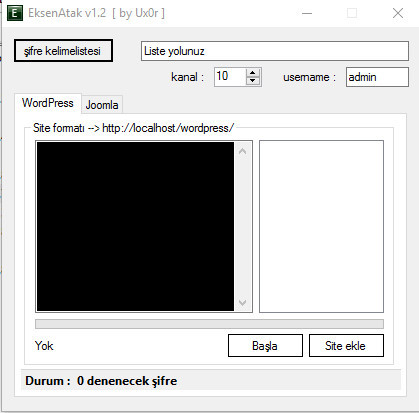Screen dimensions: 419x413
Task: Increase kanal value with up arrow
Action: 253,73
